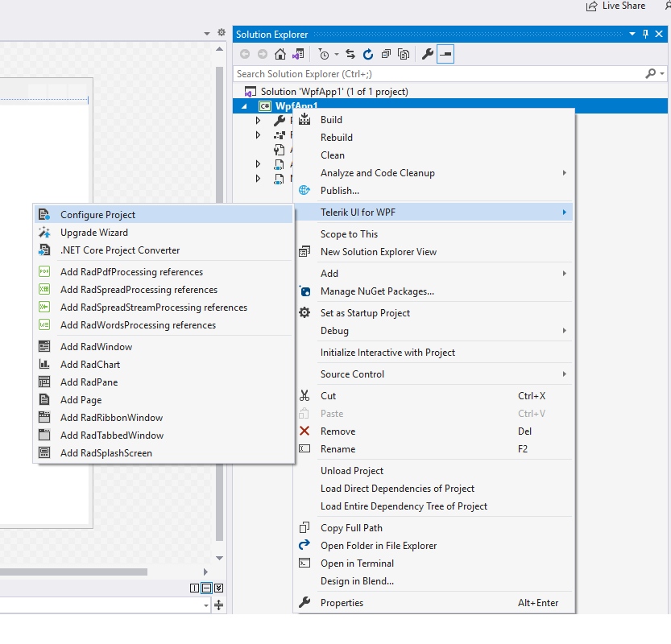Expand the Source Control submenu arrow
This screenshot has height=644, width=671.
[x=565, y=374]
